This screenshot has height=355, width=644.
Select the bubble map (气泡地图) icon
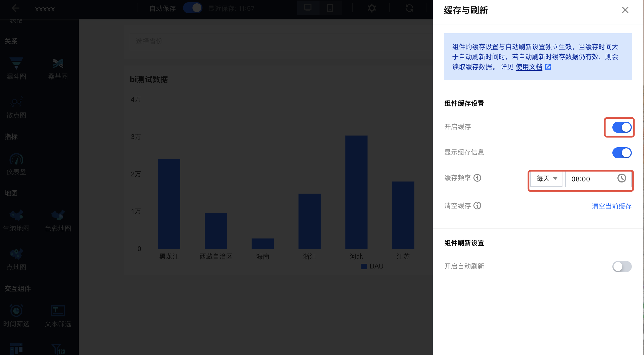click(16, 215)
